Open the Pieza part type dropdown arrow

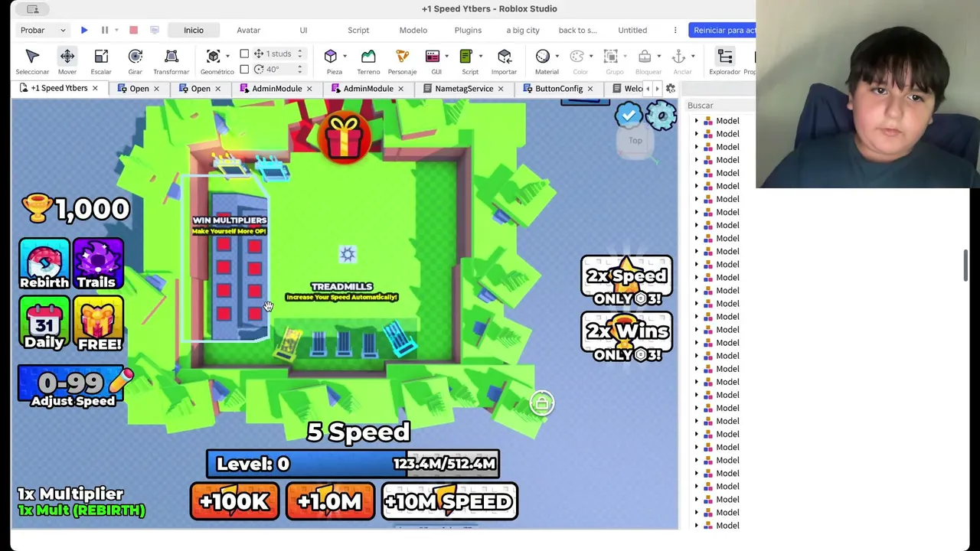click(345, 56)
